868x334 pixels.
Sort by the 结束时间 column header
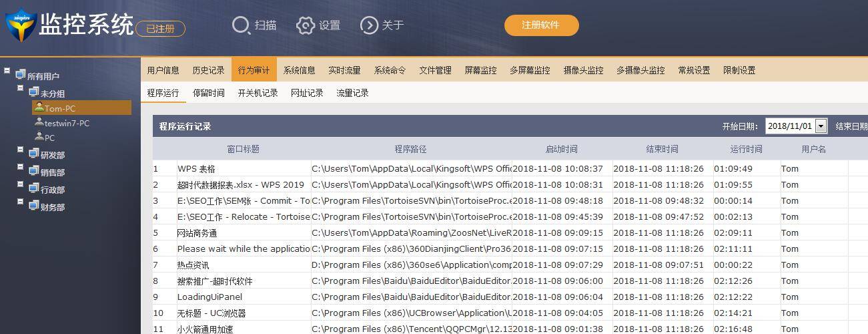pyautogui.click(x=663, y=149)
